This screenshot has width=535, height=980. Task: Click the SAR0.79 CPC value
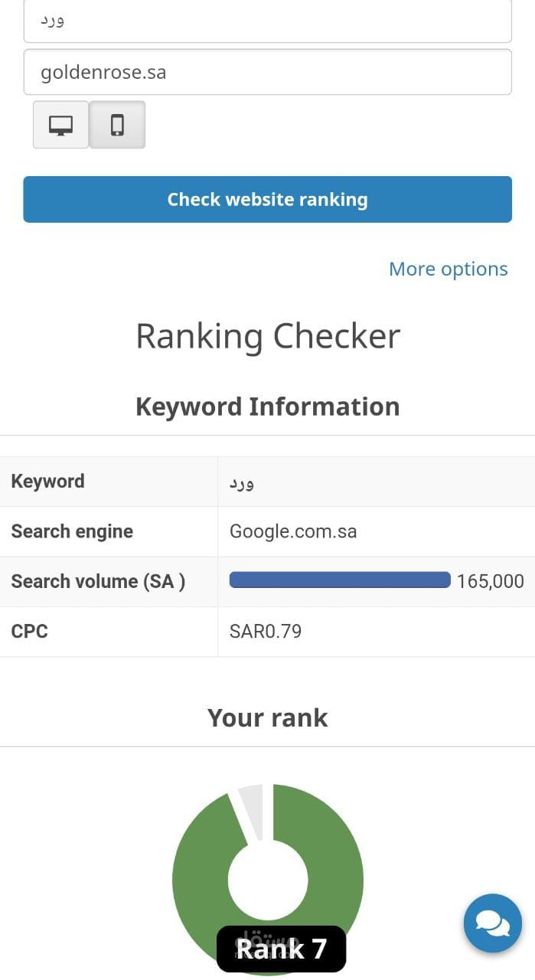coord(266,632)
